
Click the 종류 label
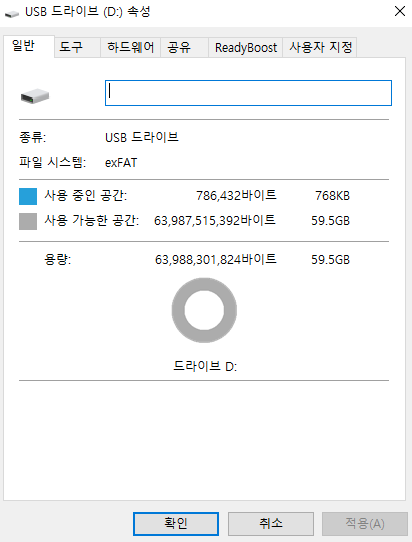32,138
